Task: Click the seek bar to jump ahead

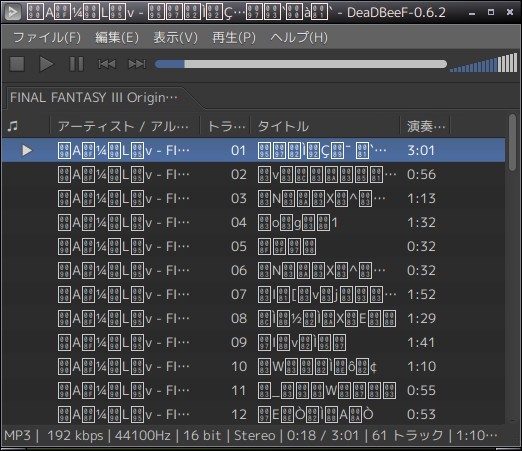Action: [x=301, y=64]
